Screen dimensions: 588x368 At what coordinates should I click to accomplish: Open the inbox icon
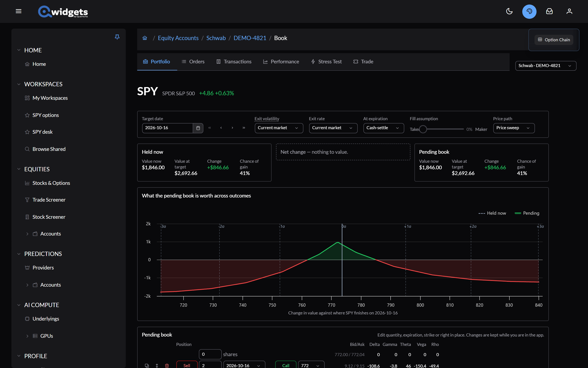549,11
